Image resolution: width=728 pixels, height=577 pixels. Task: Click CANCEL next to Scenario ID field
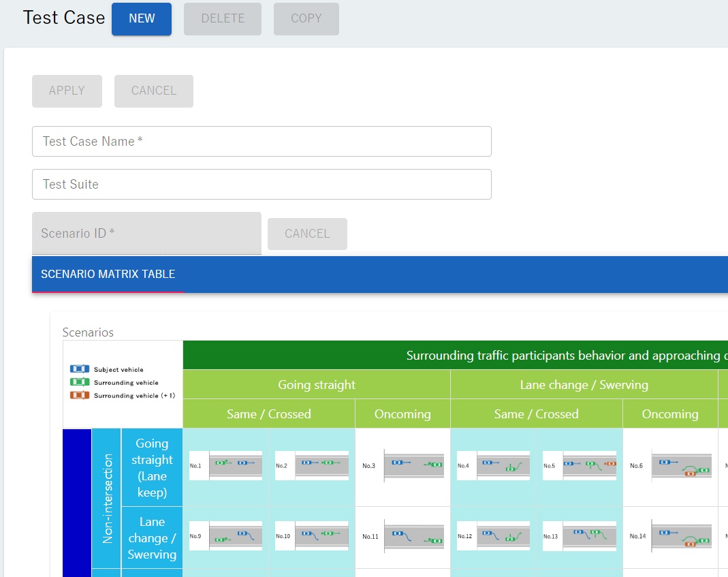point(307,234)
